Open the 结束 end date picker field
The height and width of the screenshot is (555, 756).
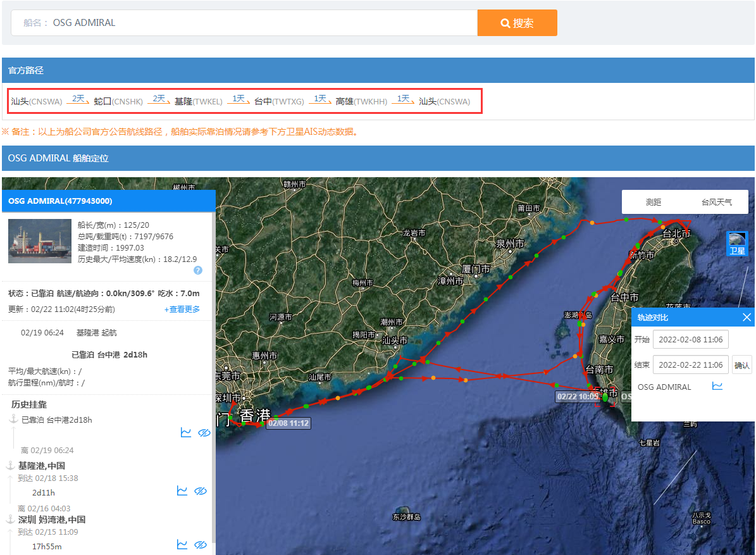tap(690, 365)
